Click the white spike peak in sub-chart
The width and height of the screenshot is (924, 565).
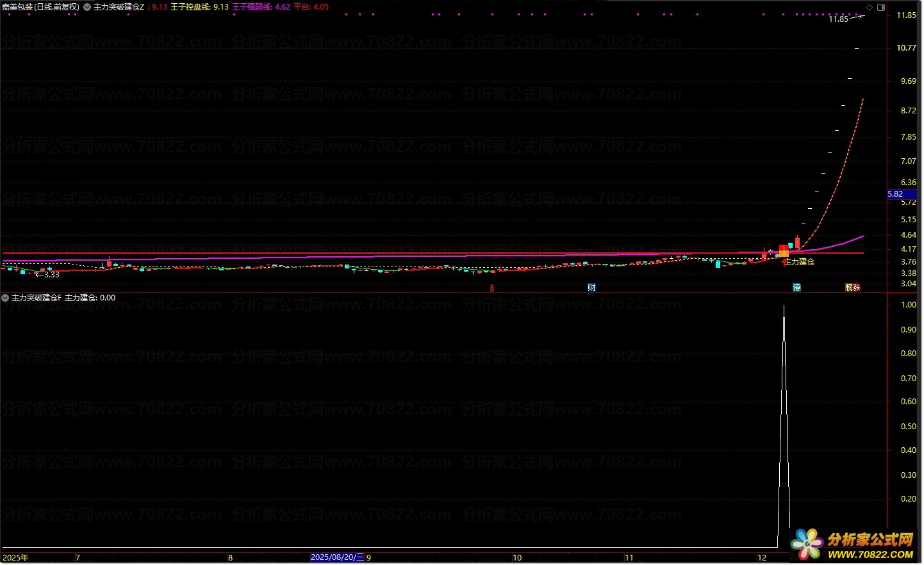coord(784,306)
